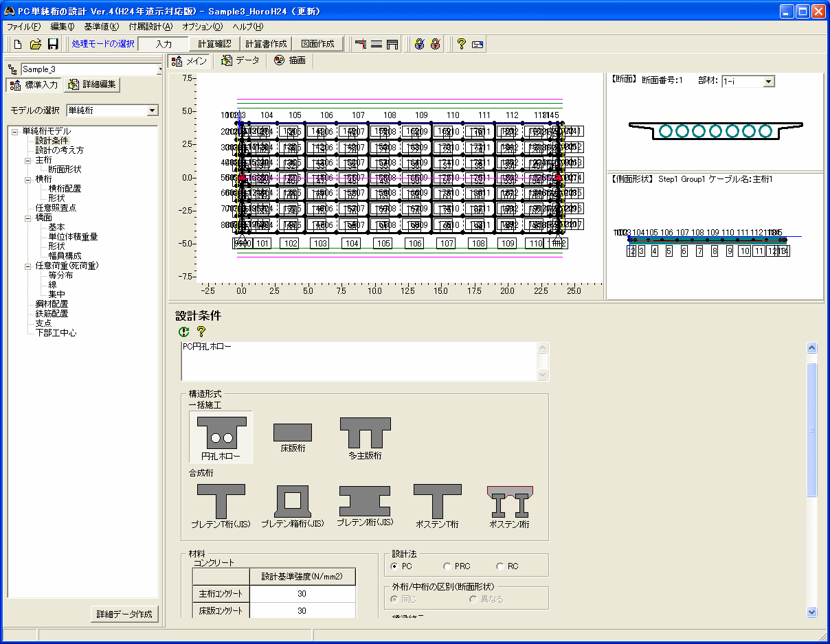Viewport: 830px width, 644px height.
Task: Switch processing mode to 入力
Action: tap(164, 44)
